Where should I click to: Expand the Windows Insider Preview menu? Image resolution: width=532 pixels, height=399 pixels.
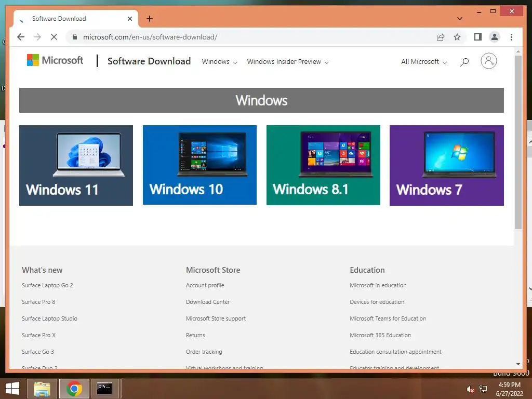[288, 62]
